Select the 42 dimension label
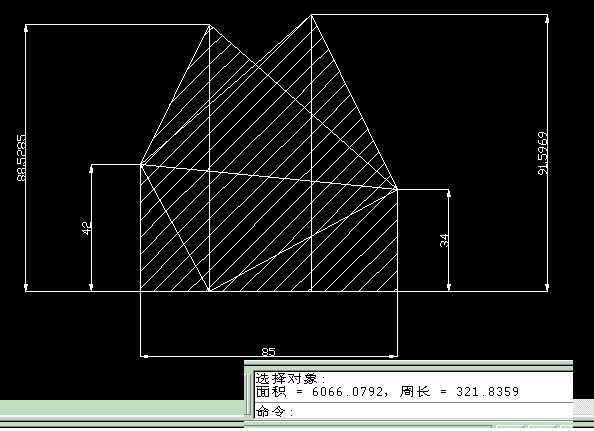The width and height of the screenshot is (594, 431). 87,228
